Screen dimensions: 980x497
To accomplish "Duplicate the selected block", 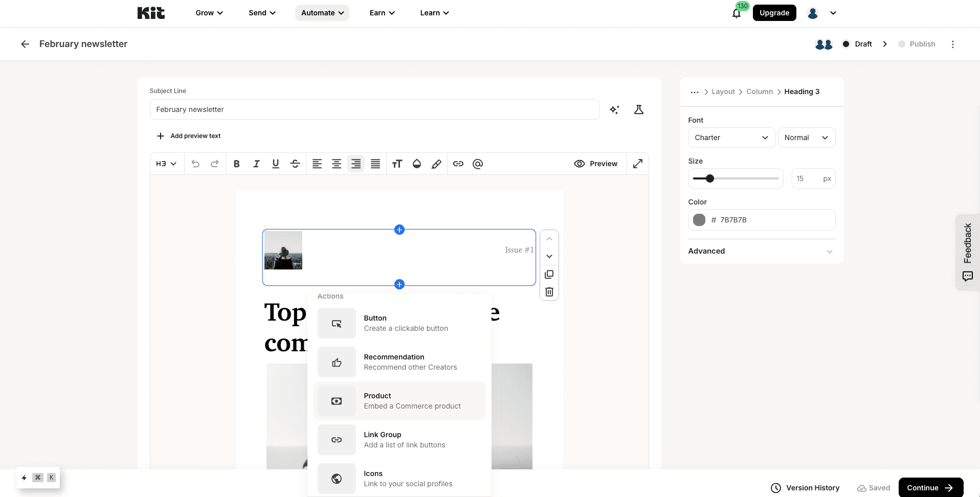I will point(549,275).
